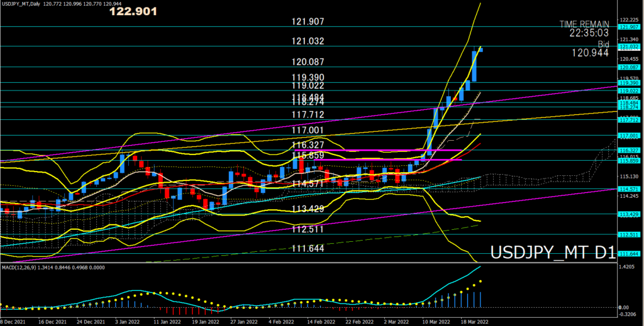Select the 120.087 level label inside the chart

[x=308, y=62]
